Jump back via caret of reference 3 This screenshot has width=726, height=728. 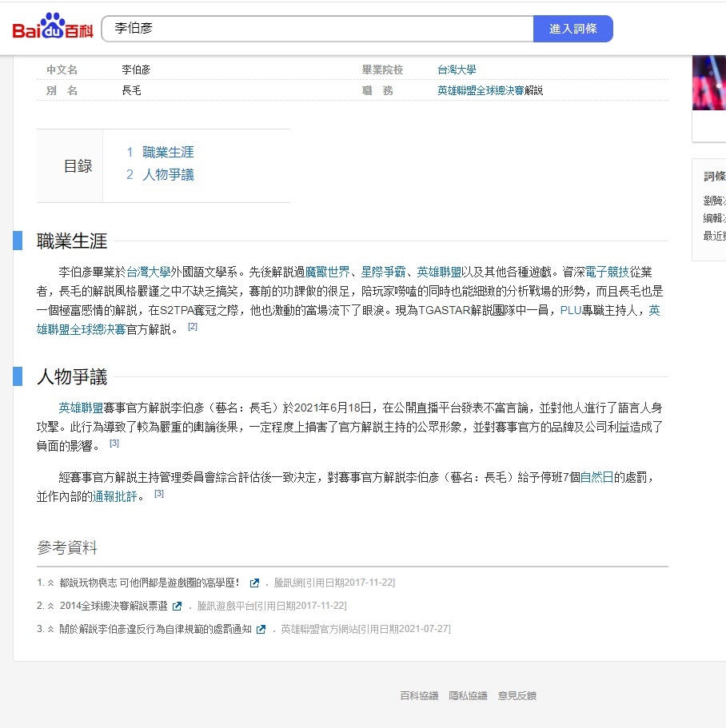(x=50, y=630)
